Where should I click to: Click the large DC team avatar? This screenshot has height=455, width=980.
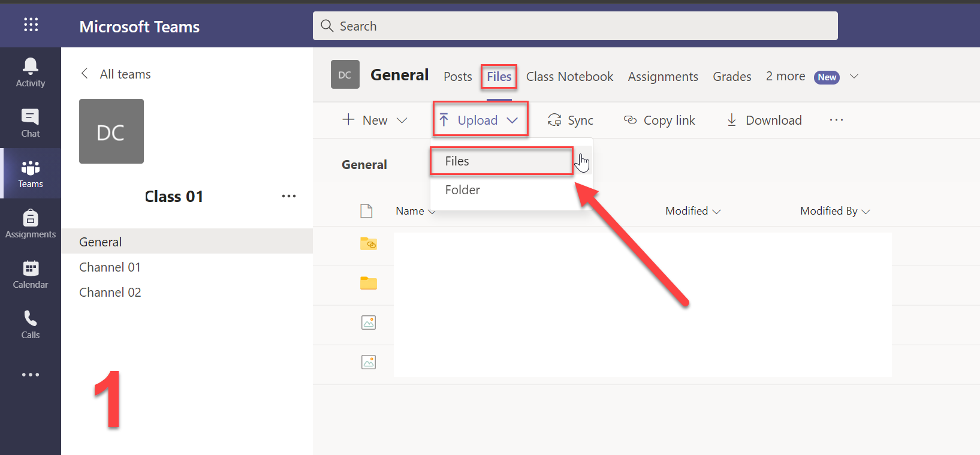click(x=111, y=131)
